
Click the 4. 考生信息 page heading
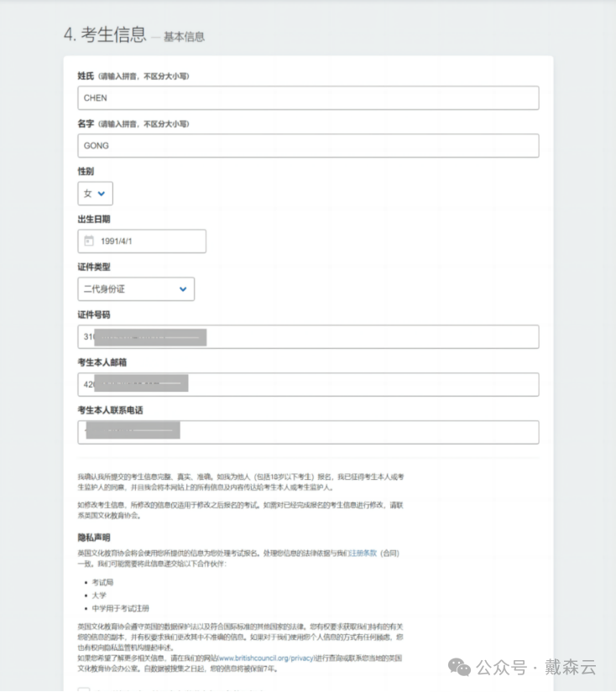[105, 34]
